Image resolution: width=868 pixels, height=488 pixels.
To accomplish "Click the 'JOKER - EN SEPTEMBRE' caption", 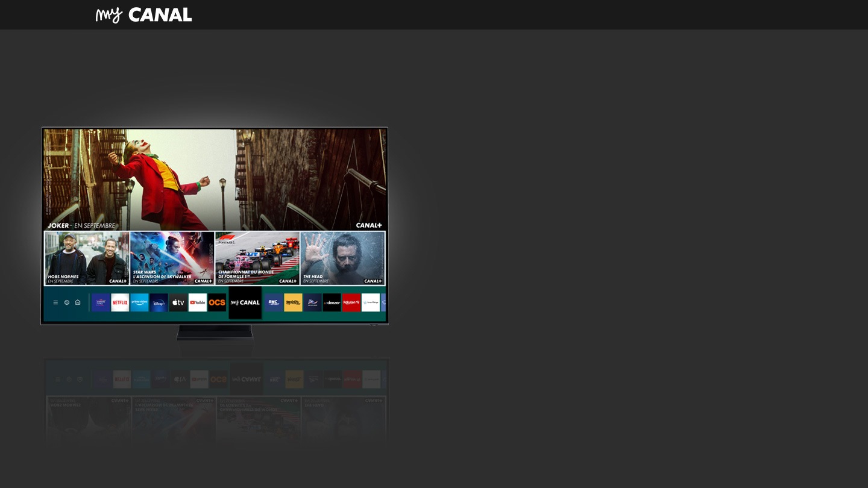I will (x=81, y=225).
